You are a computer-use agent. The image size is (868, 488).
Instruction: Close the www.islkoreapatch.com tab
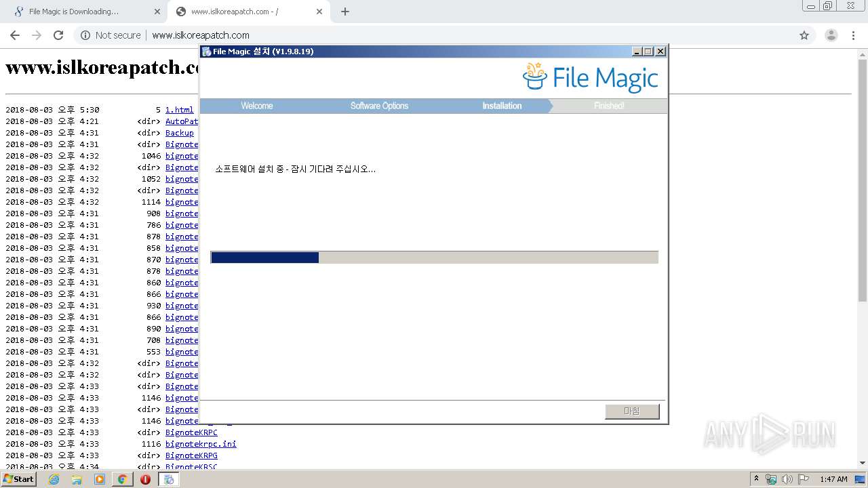pos(319,12)
